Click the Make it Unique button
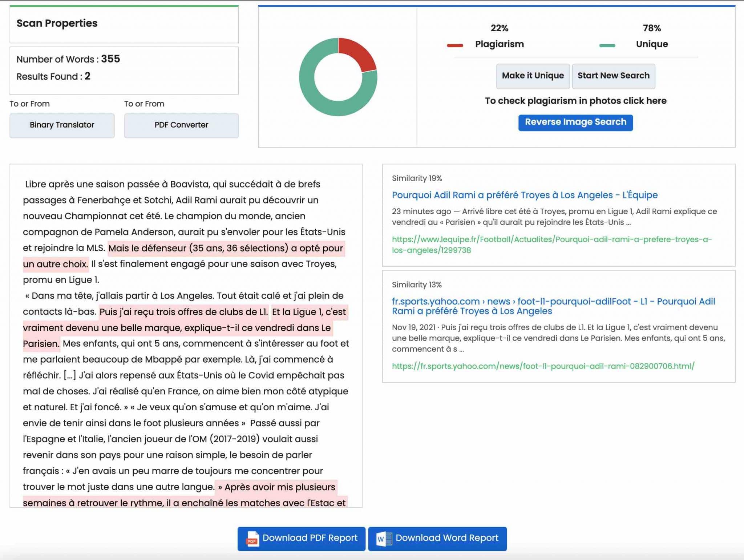The height and width of the screenshot is (560, 744). coord(533,76)
